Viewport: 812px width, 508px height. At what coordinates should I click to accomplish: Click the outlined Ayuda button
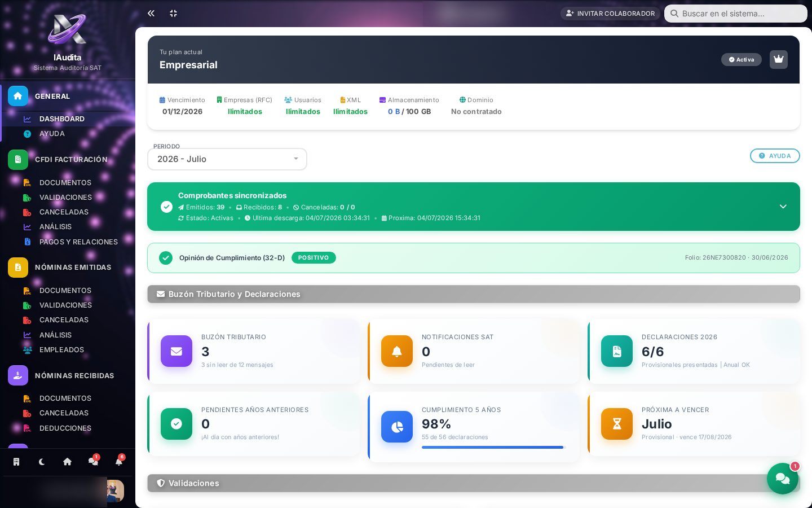point(775,156)
